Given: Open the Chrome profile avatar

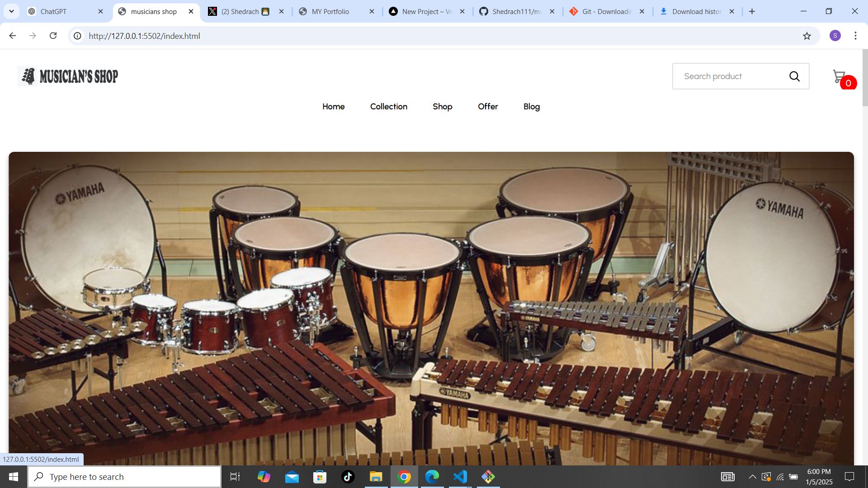Looking at the screenshot, I should click(835, 36).
